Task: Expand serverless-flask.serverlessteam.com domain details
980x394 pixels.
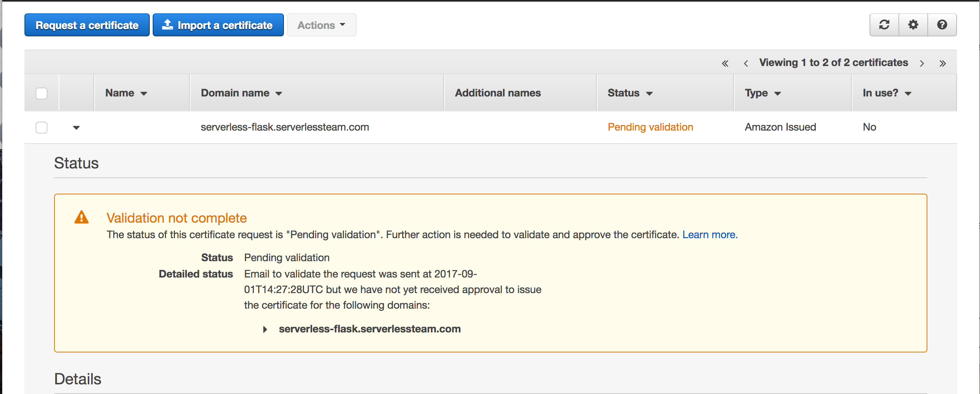Action: (265, 329)
